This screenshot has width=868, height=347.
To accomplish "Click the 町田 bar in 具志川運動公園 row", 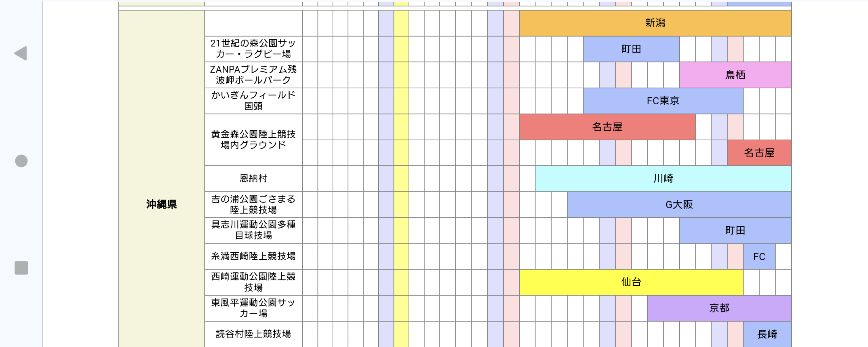I will pos(735,231).
